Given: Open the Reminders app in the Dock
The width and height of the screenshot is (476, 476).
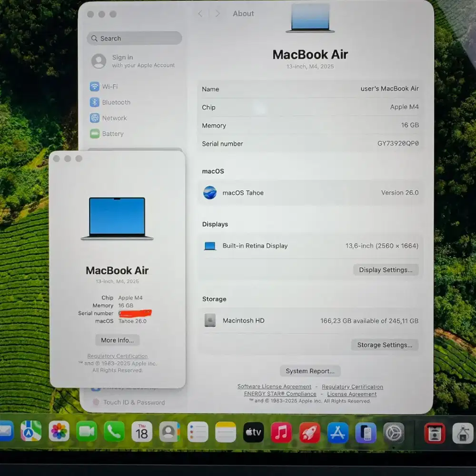Looking at the screenshot, I should (198, 432).
